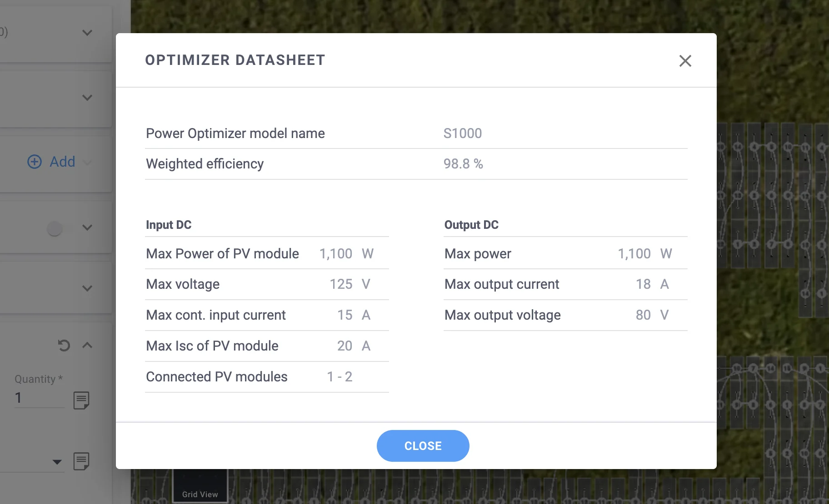
Task: Open the small triangle dropdown at the sidebar bottom
Action: pos(57,462)
